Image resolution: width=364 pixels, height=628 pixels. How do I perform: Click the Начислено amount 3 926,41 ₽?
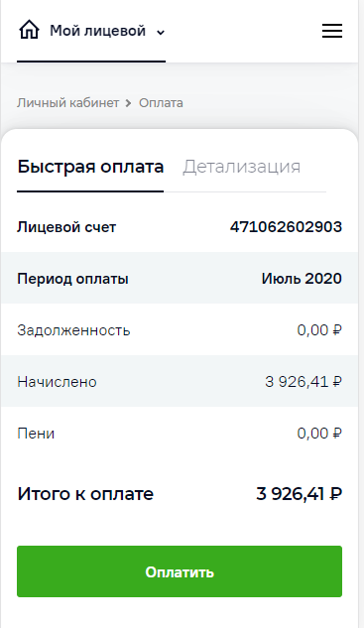point(303,382)
